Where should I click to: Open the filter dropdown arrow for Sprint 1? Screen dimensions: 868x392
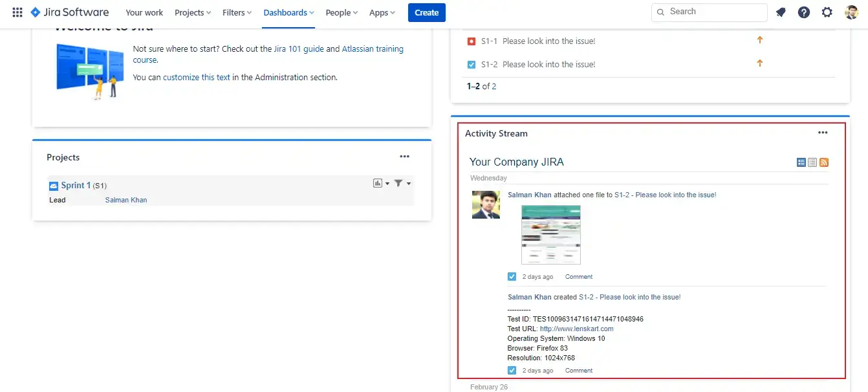[x=409, y=183]
